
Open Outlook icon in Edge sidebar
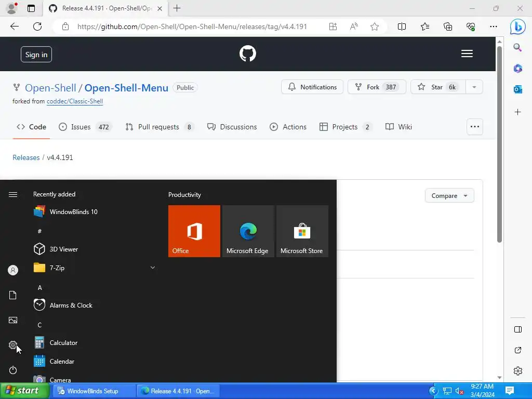coord(518,89)
